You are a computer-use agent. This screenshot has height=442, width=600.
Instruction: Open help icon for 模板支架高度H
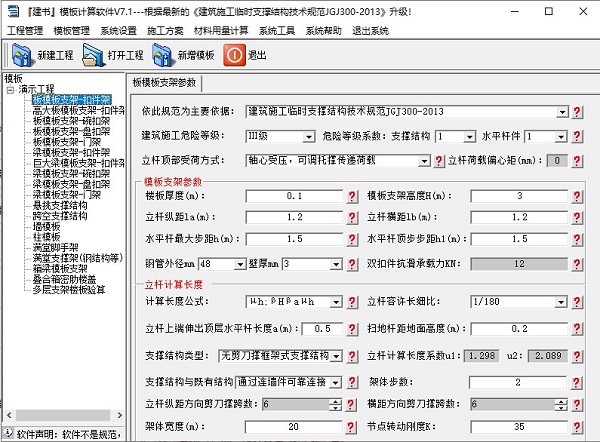(577, 196)
